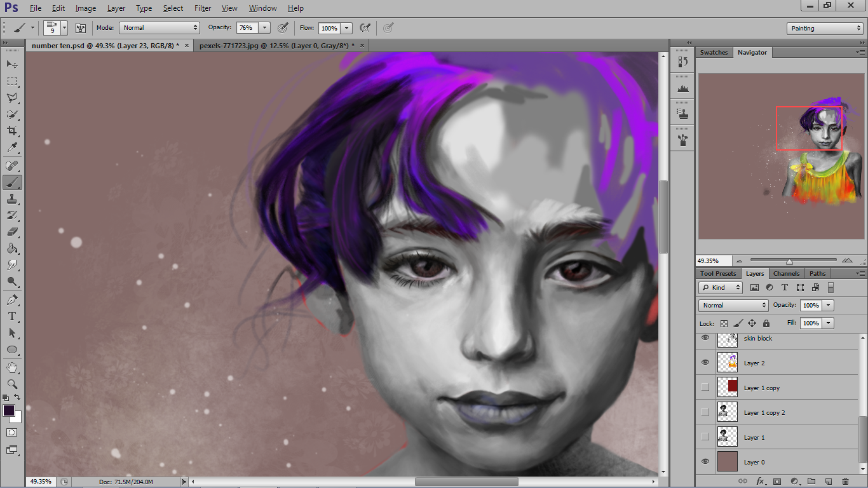Hide Layer 0 visibility eye

[x=705, y=461]
